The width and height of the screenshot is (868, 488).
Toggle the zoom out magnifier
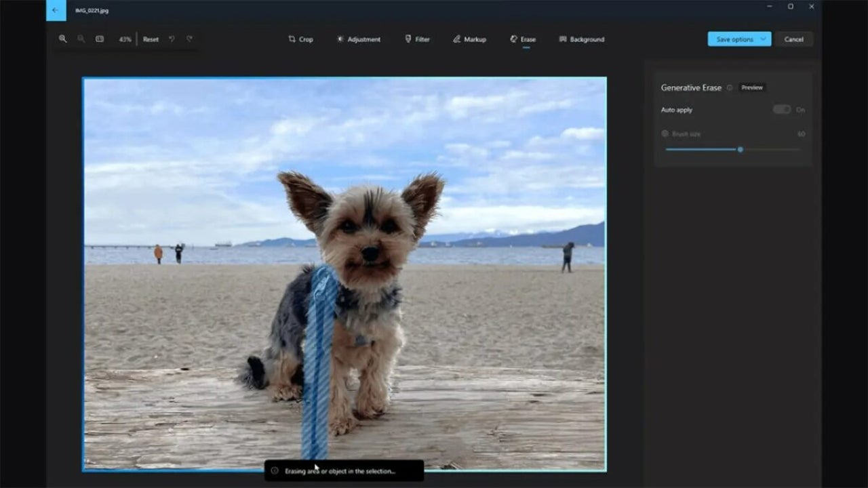[80, 39]
